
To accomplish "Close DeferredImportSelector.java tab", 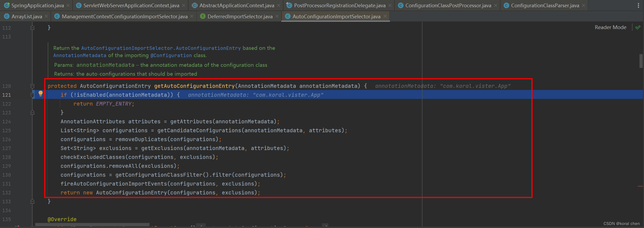I will tap(277, 16).
